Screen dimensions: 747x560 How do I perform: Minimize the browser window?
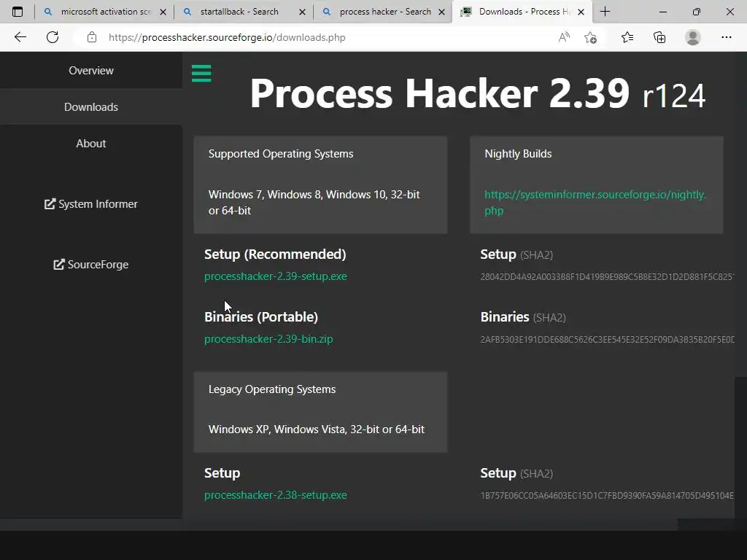[x=662, y=12]
